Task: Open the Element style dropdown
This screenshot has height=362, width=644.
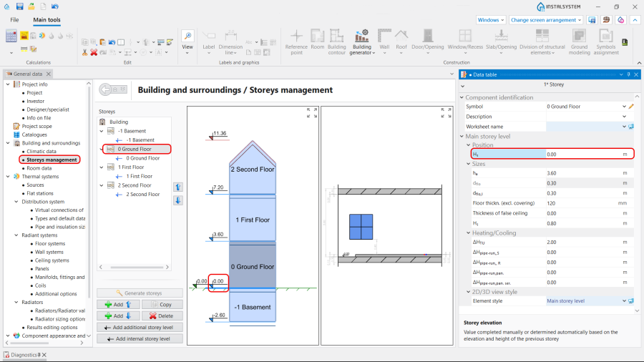Action: [x=624, y=301]
